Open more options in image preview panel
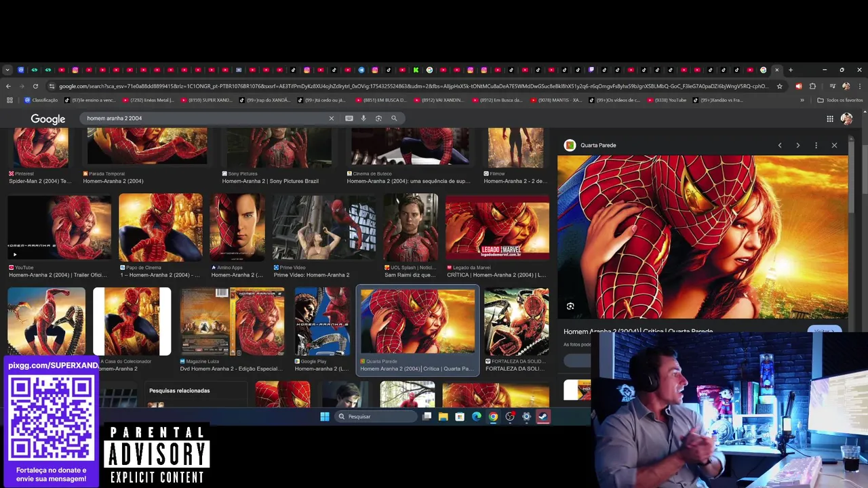 pos(816,145)
